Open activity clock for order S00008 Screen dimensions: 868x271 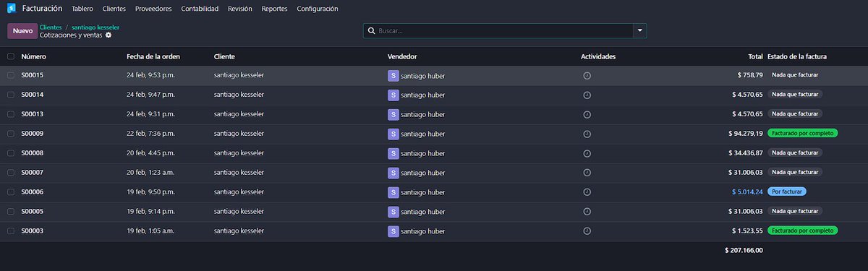click(587, 153)
